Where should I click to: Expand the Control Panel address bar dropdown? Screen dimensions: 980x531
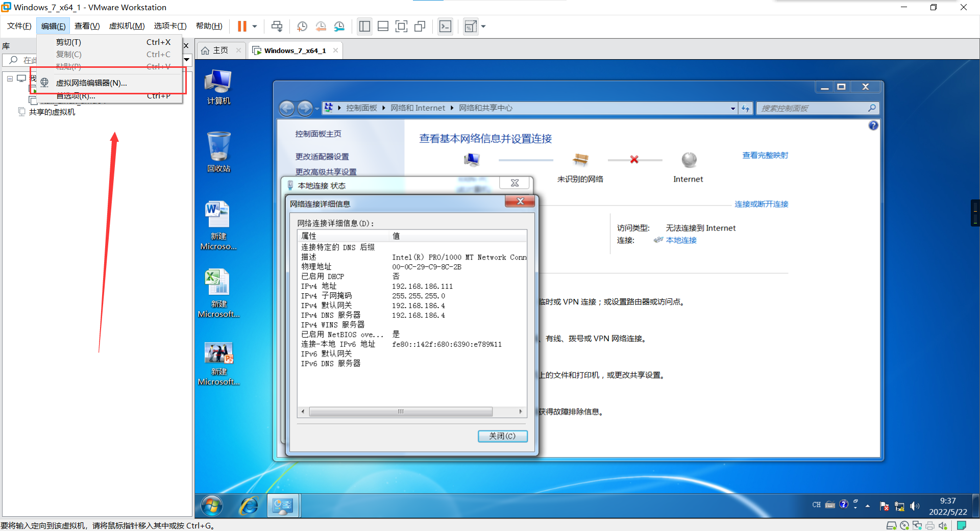[733, 108]
